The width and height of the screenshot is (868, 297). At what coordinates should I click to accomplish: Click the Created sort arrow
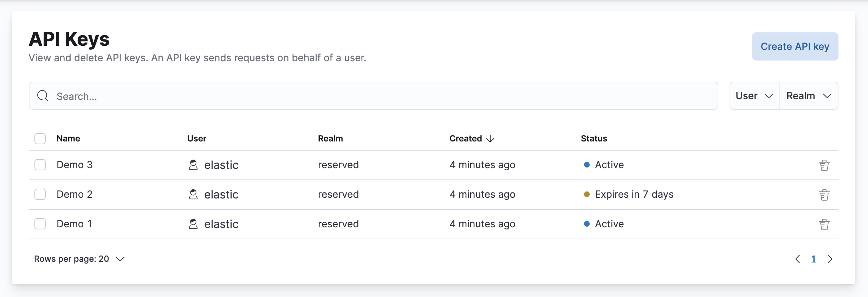(490, 139)
